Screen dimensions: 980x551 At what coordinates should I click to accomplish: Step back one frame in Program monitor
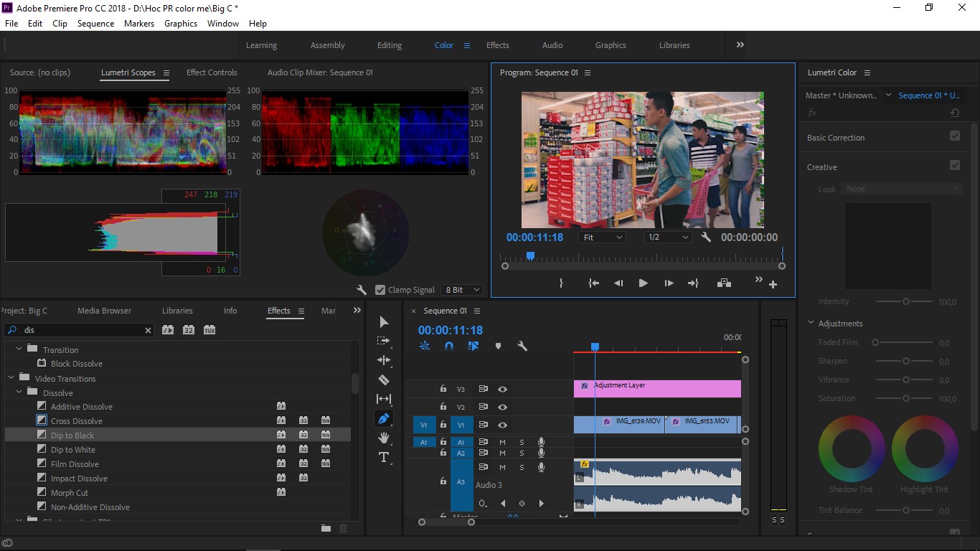coord(618,283)
